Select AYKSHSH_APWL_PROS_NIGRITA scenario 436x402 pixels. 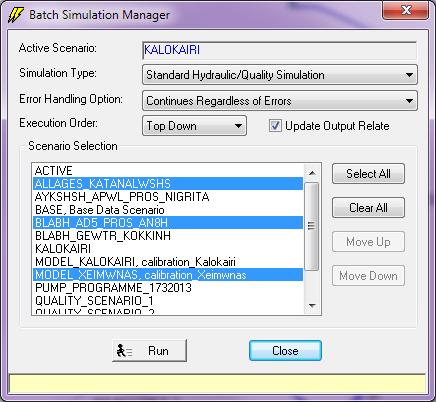click(x=168, y=197)
